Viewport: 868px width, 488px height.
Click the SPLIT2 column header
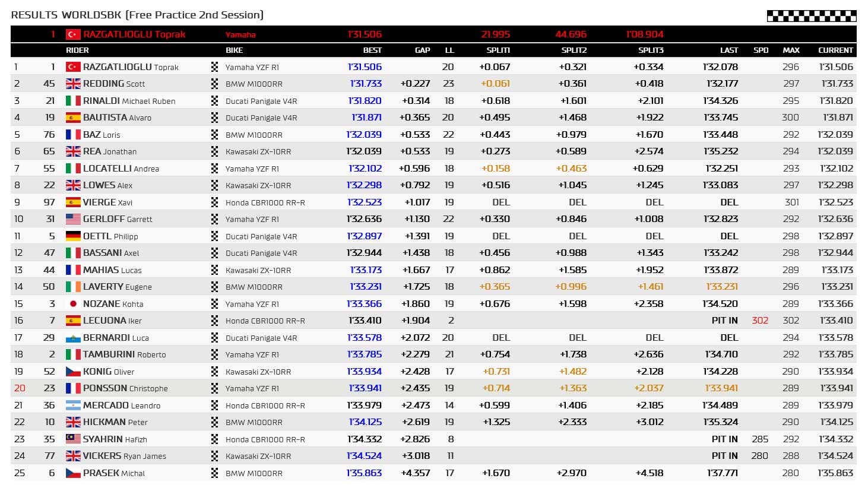click(x=574, y=50)
